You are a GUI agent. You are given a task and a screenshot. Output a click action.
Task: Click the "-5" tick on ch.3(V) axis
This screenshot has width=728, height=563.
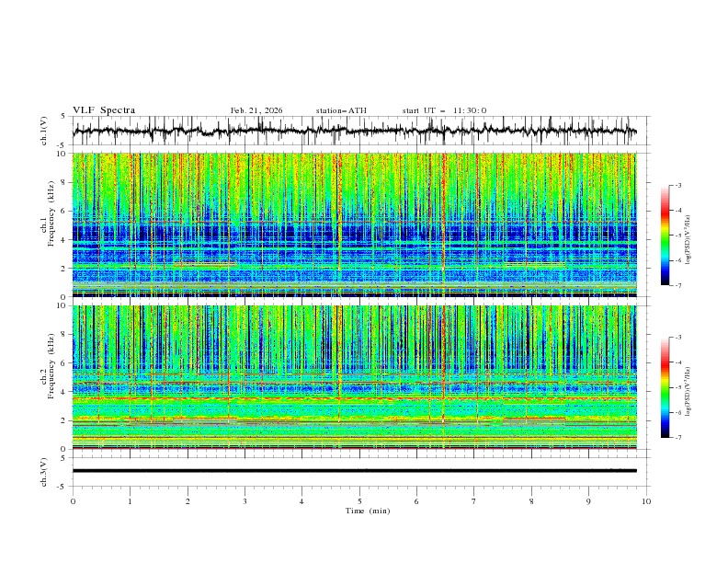63,487
